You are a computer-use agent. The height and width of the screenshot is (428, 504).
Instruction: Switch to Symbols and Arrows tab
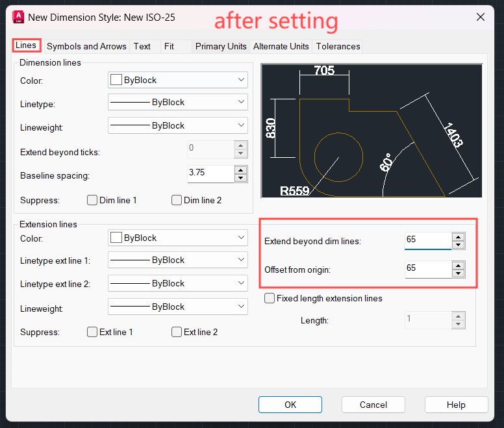tap(86, 46)
